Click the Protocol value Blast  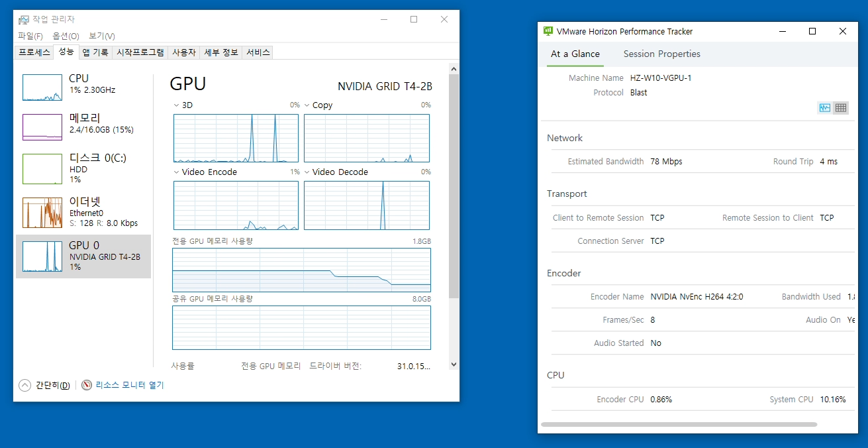[639, 93]
